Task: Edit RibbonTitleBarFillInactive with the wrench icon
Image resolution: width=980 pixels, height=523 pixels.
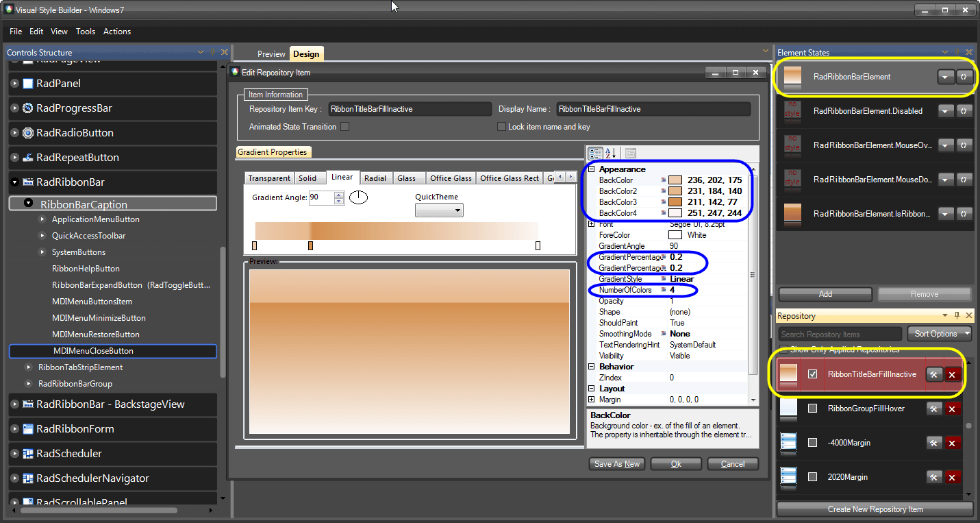Action: 934,374
